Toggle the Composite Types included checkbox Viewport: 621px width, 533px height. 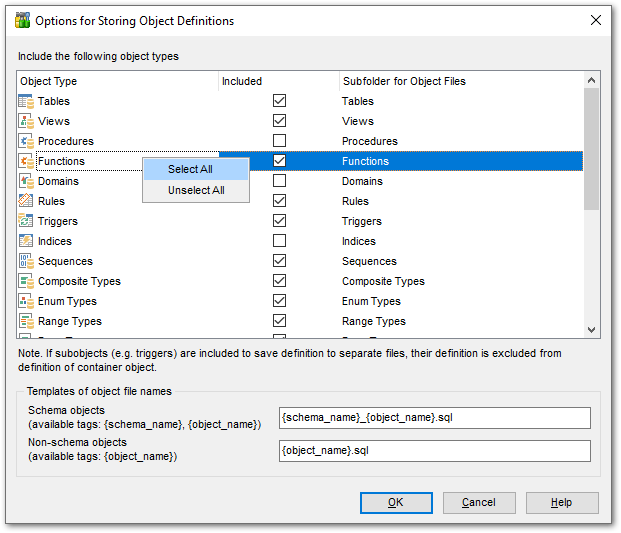[279, 280]
